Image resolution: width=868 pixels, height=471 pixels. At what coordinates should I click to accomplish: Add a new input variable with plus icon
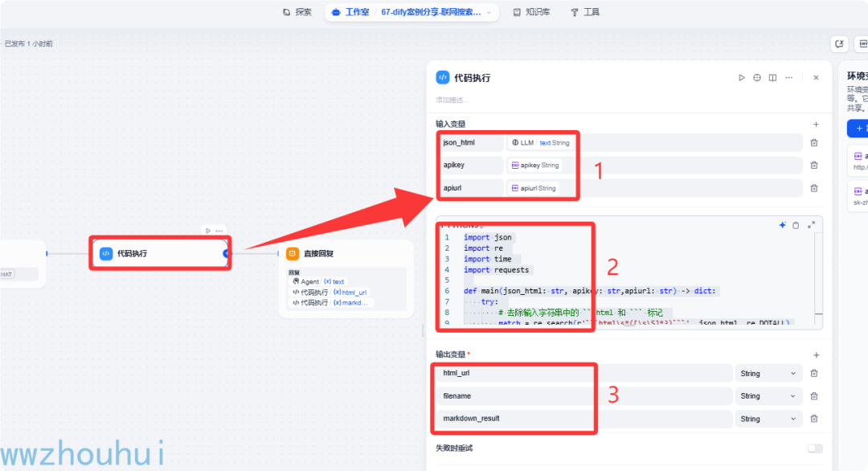tap(816, 125)
